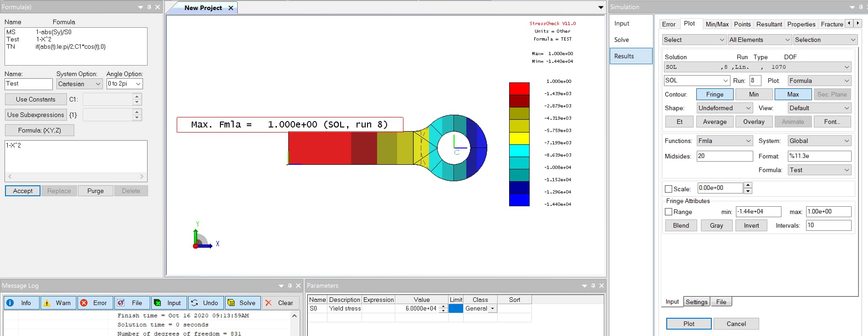
Task: Switch to the Min/Max tab
Action: 717,24
